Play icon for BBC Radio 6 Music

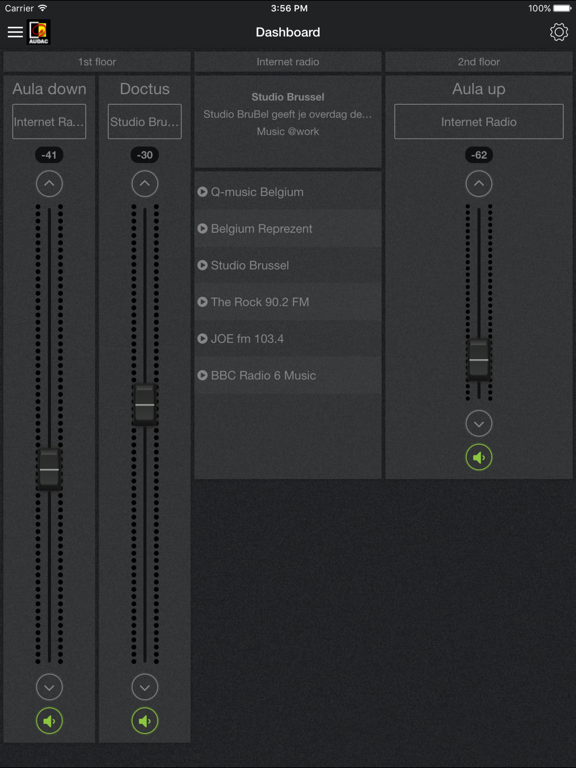[202, 375]
